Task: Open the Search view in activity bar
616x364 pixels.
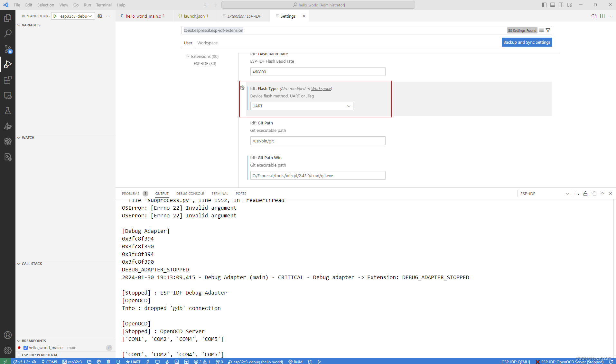Action: click(8, 33)
